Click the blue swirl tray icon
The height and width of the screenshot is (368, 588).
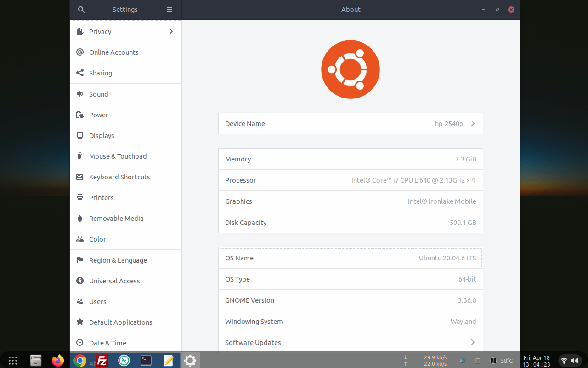point(463,361)
